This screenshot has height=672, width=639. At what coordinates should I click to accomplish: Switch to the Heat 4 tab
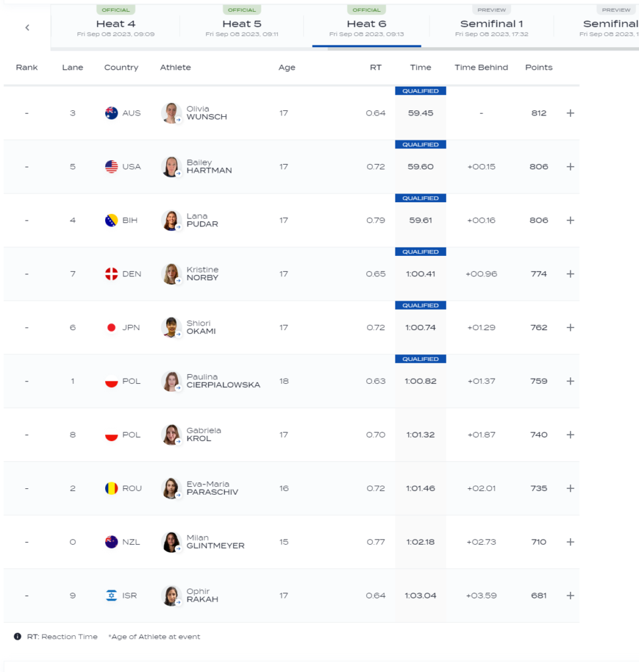[x=116, y=24]
